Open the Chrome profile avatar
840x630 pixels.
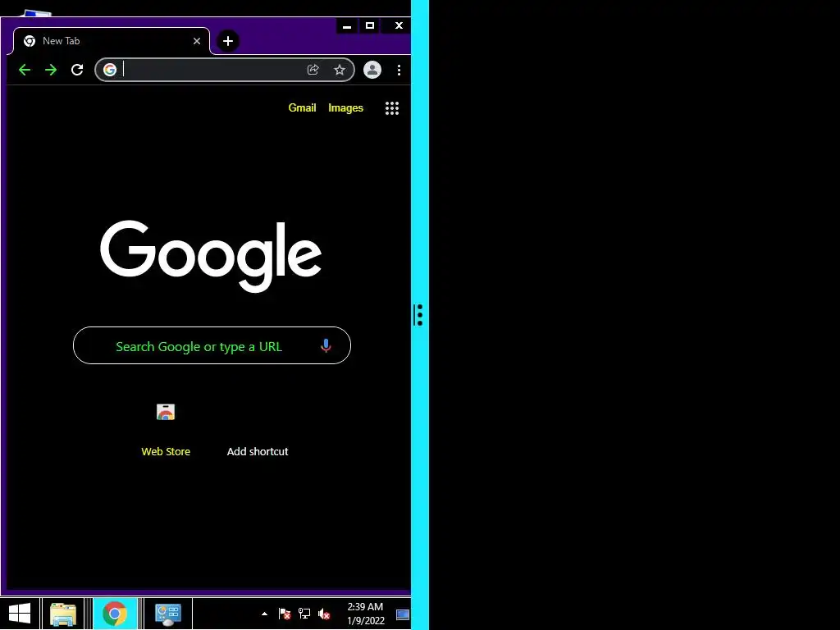tap(372, 70)
